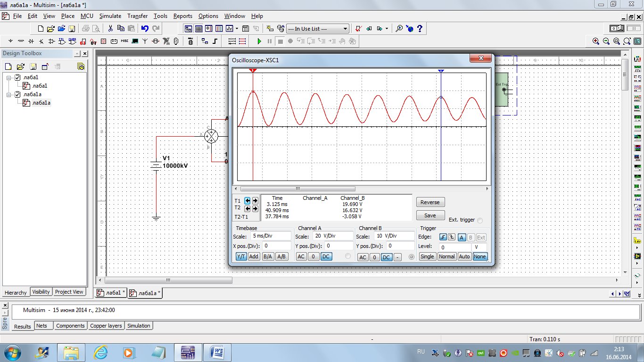This screenshot has height=362, width=644.
Task: Place a MISC component
Action: click(124, 41)
